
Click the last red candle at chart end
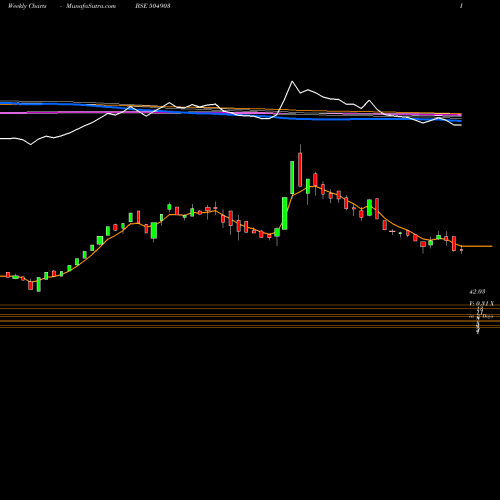[x=462, y=250]
